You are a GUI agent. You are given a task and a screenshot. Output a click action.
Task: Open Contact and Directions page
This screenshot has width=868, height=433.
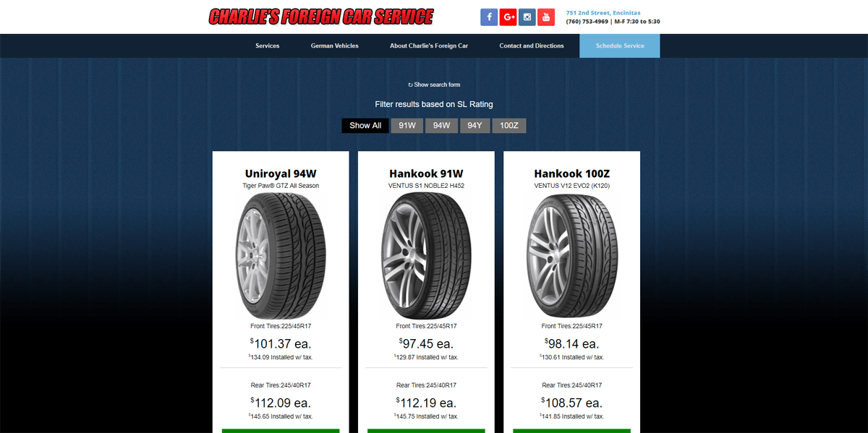tap(532, 46)
